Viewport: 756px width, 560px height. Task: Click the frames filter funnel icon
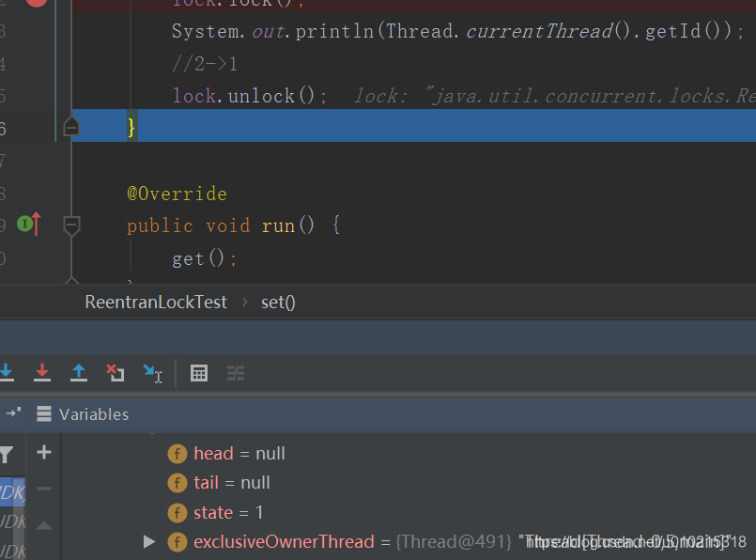click(7, 455)
